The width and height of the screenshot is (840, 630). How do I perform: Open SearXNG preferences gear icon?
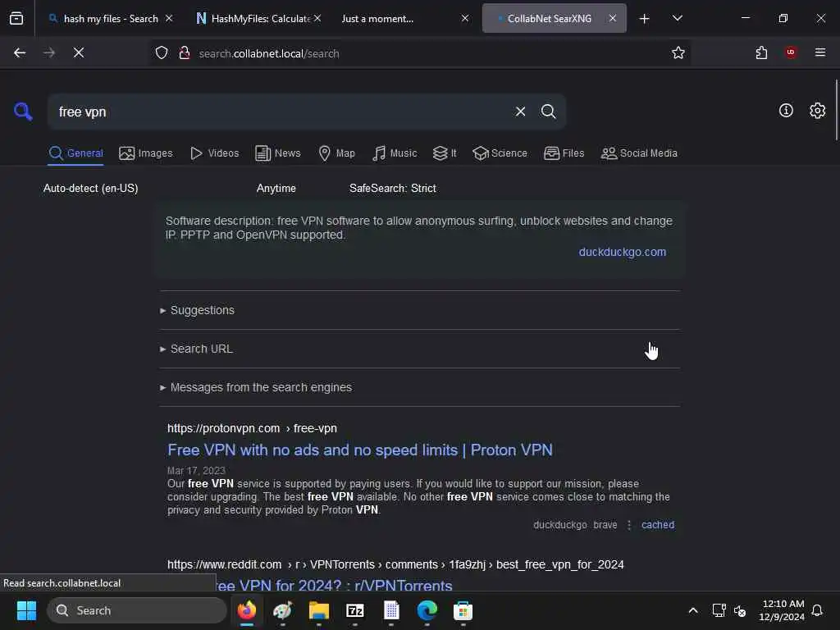(817, 111)
